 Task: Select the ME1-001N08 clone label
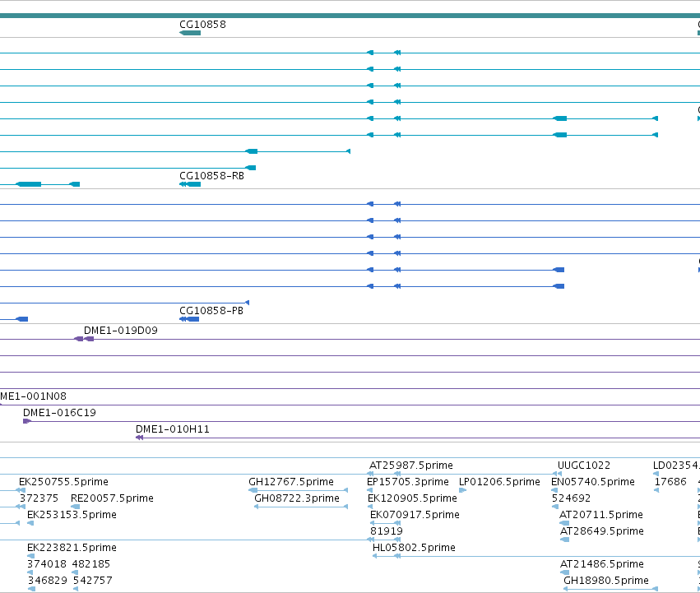33,396
